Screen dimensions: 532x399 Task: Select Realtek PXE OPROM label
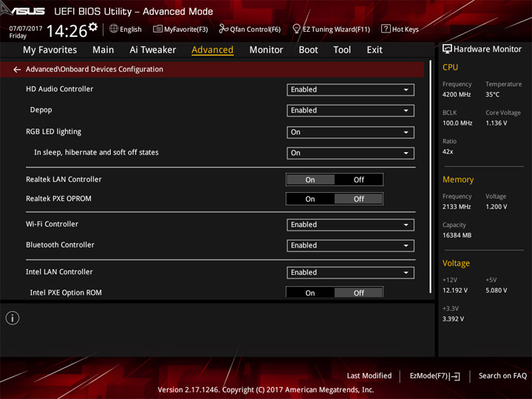tap(58, 199)
